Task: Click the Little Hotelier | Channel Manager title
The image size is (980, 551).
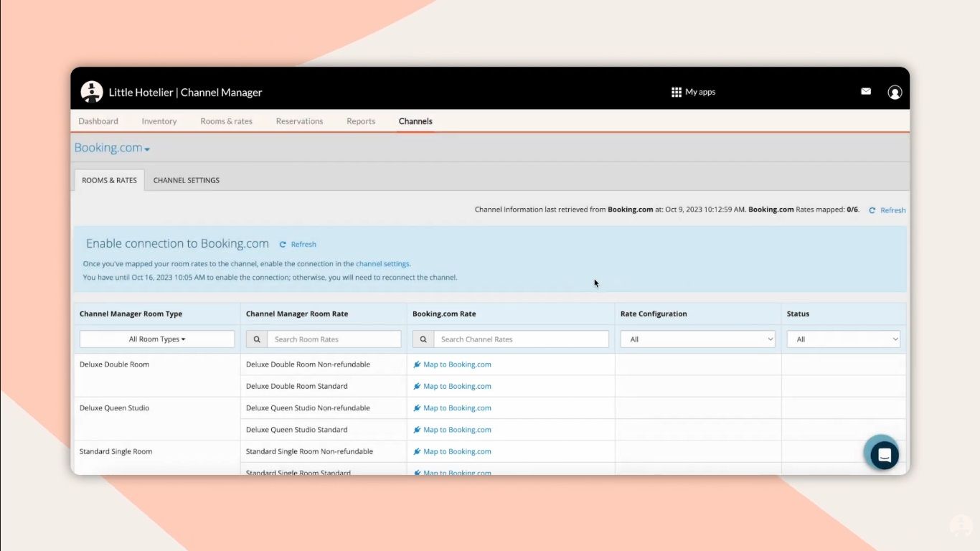Action: [185, 92]
